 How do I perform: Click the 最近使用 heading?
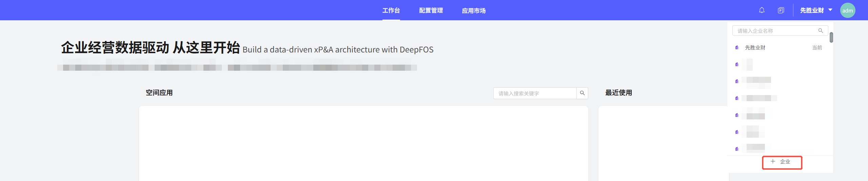pos(618,93)
